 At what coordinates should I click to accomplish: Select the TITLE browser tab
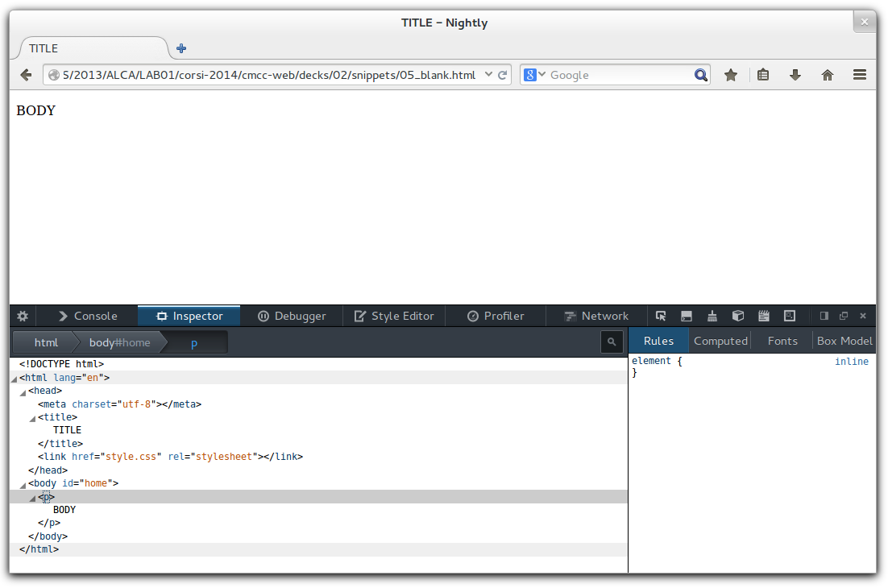tap(93, 48)
